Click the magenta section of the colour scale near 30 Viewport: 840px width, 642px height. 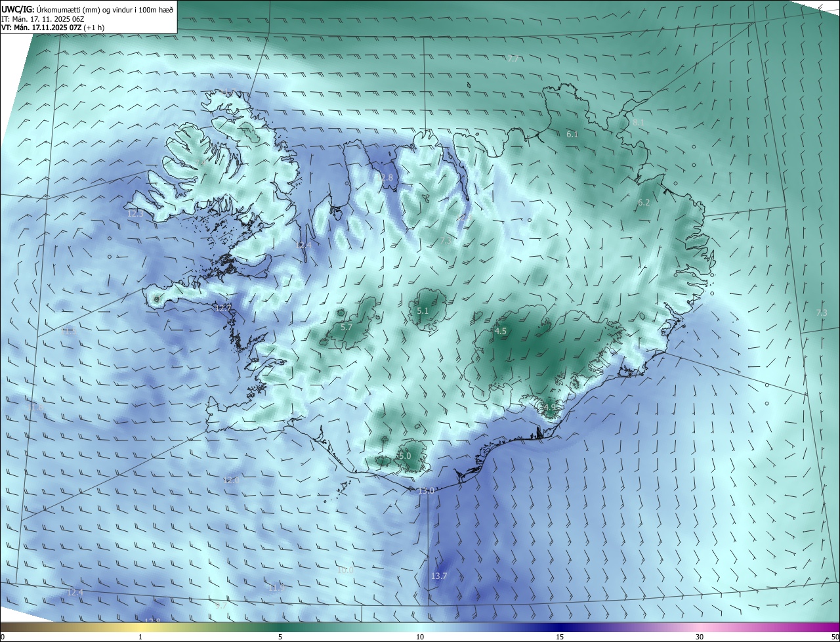pyautogui.click(x=700, y=627)
